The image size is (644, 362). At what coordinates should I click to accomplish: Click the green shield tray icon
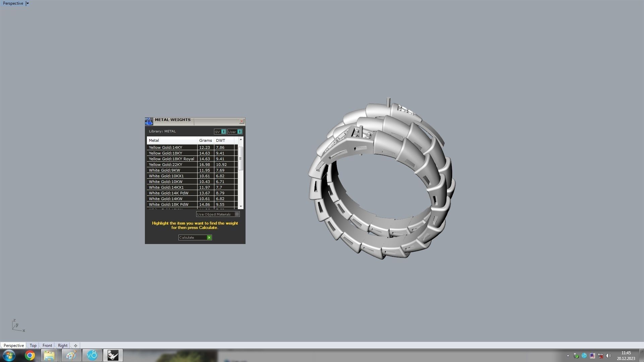[576, 356]
